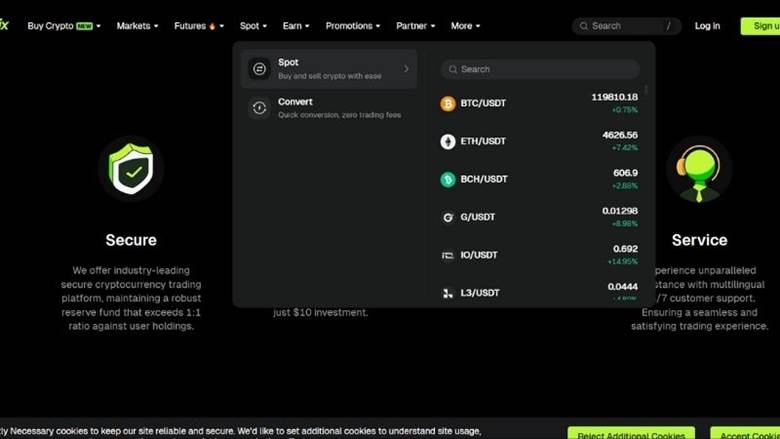Click the Log In link
This screenshot has width=780, height=439.
(x=707, y=26)
